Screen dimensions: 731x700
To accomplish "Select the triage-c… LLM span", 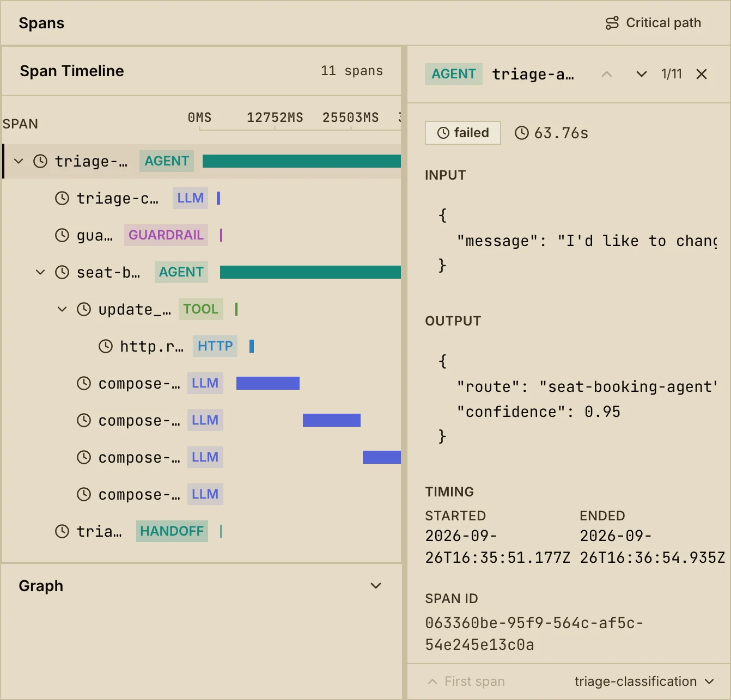I will [202, 198].
